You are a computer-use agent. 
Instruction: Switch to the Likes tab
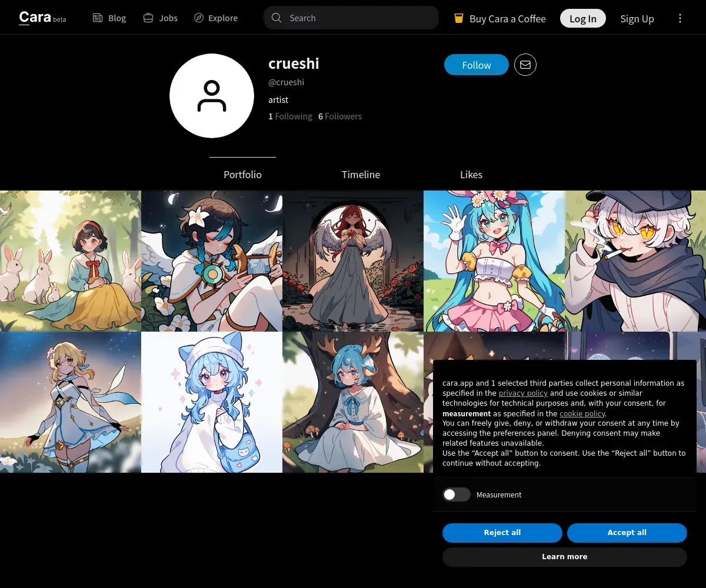click(471, 175)
